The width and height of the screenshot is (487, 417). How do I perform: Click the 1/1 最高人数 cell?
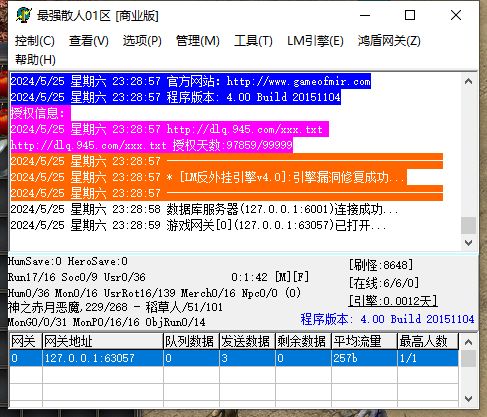[428, 358]
